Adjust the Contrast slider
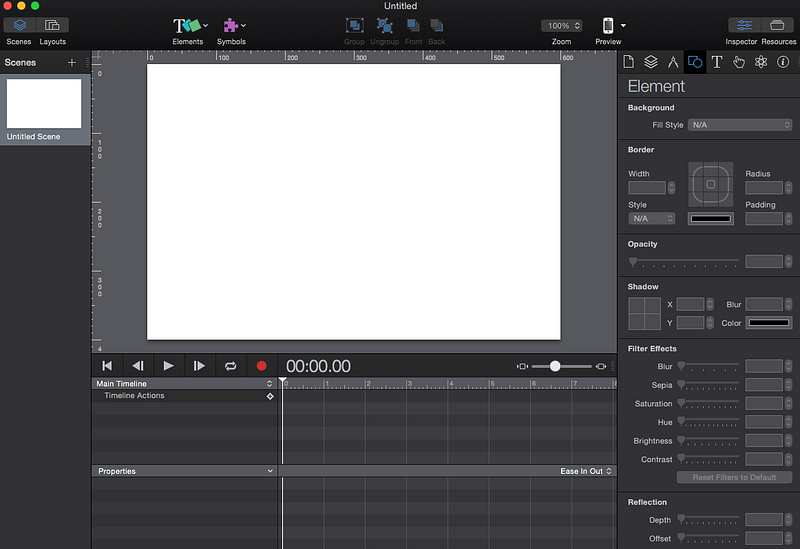The height and width of the screenshot is (549, 800). [708, 459]
